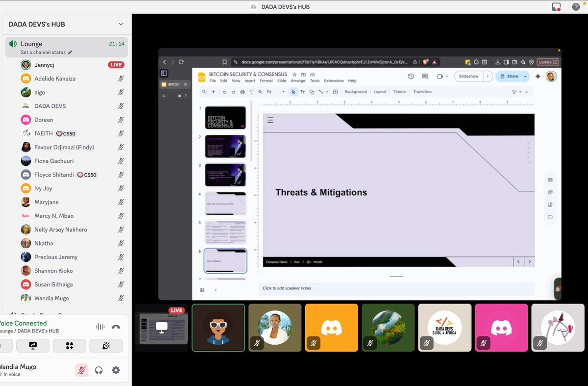This screenshot has height=386, width=588.
Task: Open the Fit zoom dropdown
Action: point(275,92)
